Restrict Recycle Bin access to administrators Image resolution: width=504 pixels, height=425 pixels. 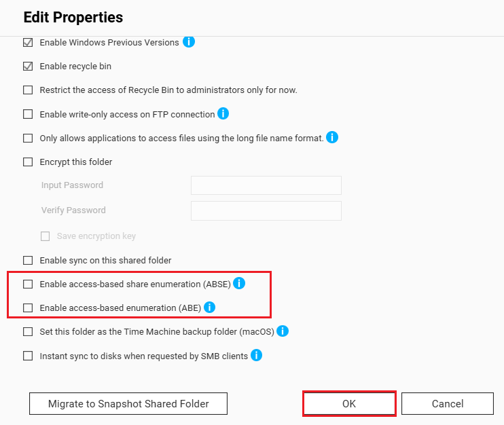[28, 90]
